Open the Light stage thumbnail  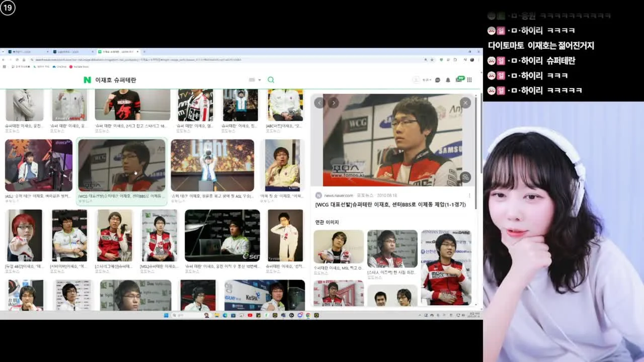212,165
